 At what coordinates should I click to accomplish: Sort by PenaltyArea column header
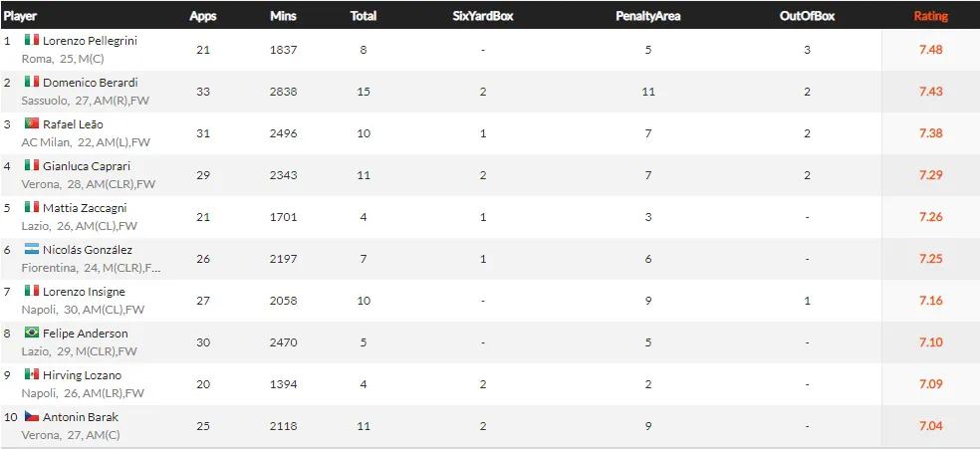[x=648, y=16]
